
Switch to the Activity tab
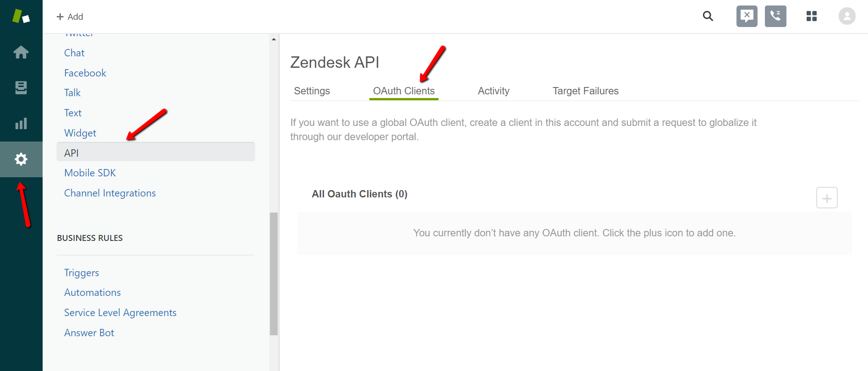pyautogui.click(x=494, y=91)
